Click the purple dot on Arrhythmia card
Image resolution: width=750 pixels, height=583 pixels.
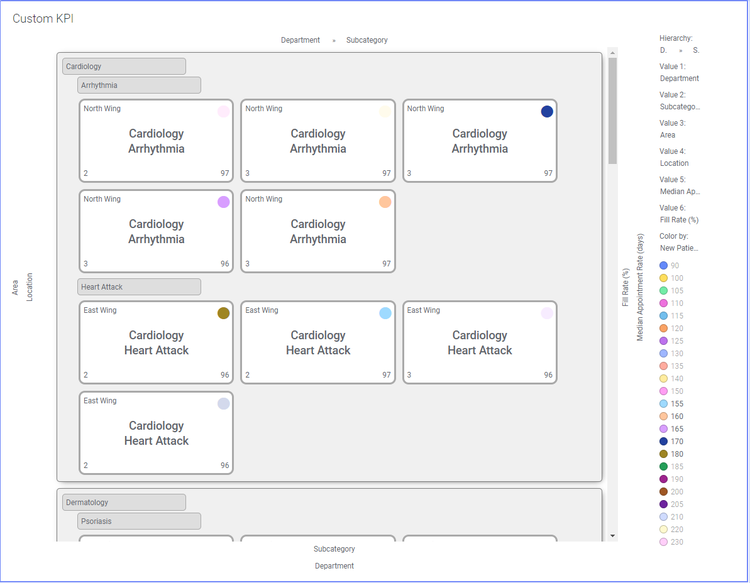pos(223,202)
